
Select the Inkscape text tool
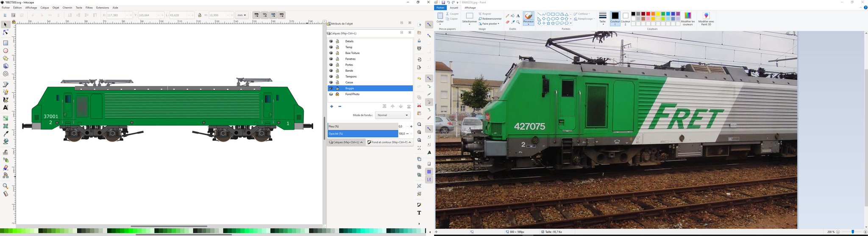[6, 108]
